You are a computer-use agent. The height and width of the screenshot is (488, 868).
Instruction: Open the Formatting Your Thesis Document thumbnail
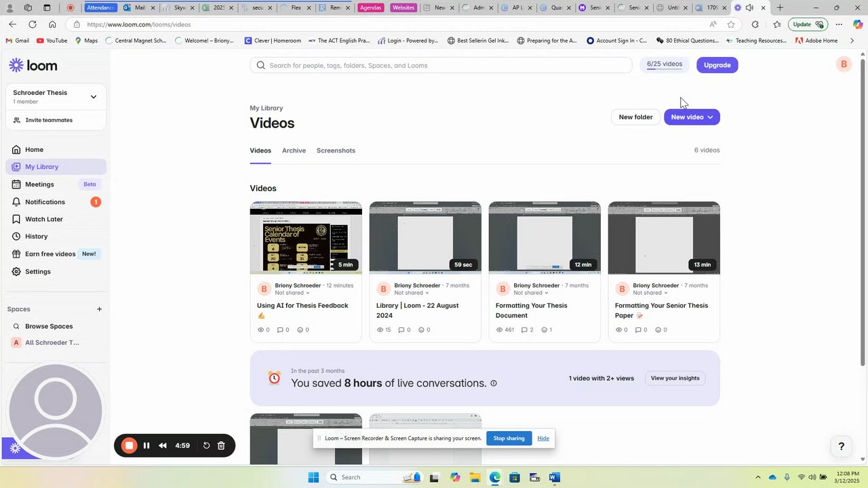pyautogui.click(x=545, y=238)
